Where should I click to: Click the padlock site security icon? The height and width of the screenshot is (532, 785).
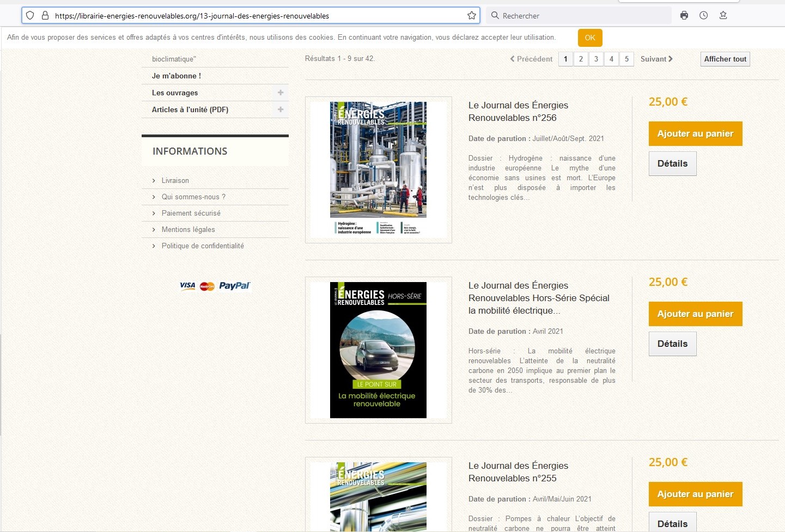click(45, 16)
